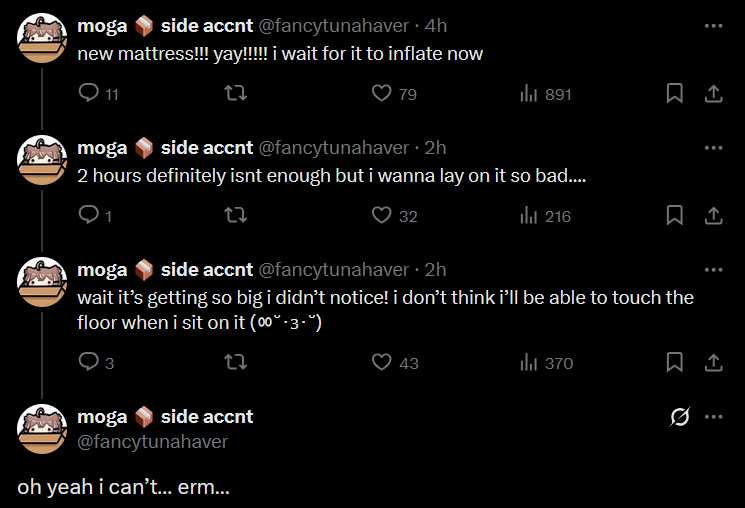Viewport: 745px width, 508px height.
Task: Click the profile avatar on the last tweet
Action: [43, 429]
